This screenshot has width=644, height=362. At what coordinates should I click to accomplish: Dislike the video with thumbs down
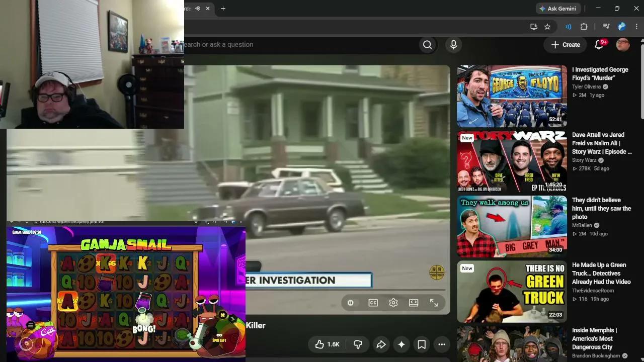click(x=358, y=344)
